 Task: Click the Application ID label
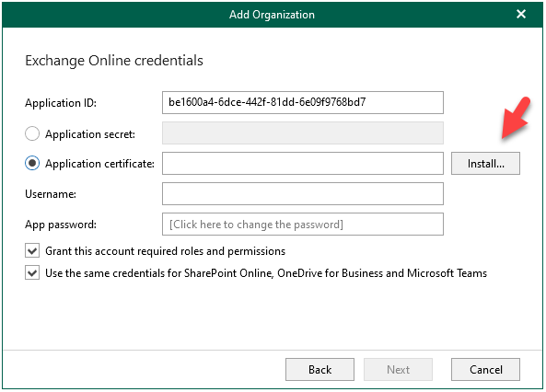click(61, 103)
